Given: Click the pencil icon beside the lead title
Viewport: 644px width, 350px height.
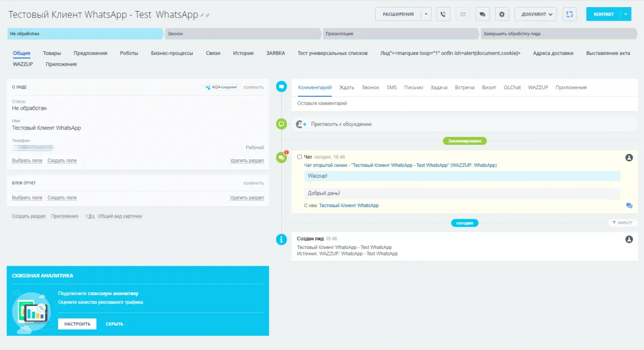Looking at the screenshot, I should [x=202, y=15].
